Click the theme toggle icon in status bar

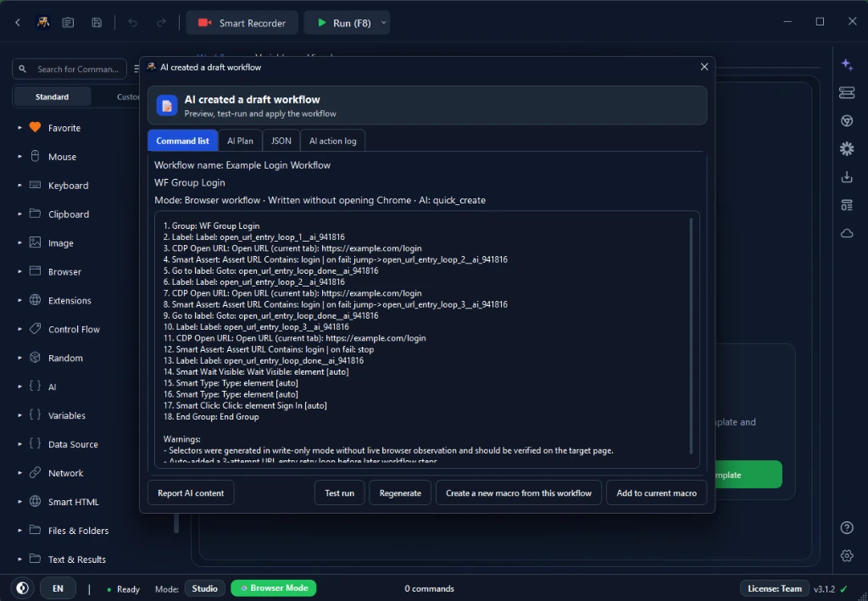[23, 588]
